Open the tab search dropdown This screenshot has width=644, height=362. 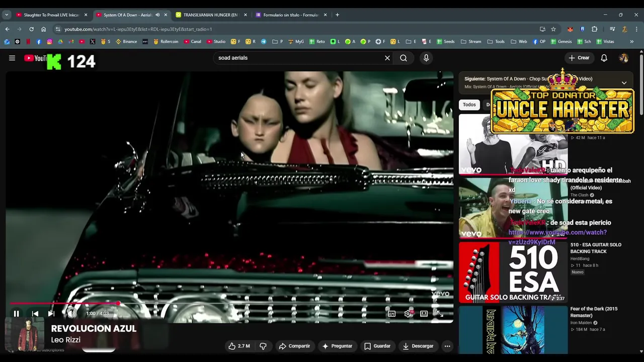[7, 15]
